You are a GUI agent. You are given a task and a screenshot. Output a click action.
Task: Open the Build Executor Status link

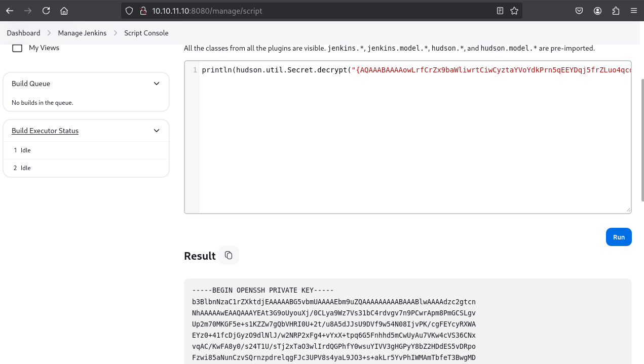[x=45, y=131]
